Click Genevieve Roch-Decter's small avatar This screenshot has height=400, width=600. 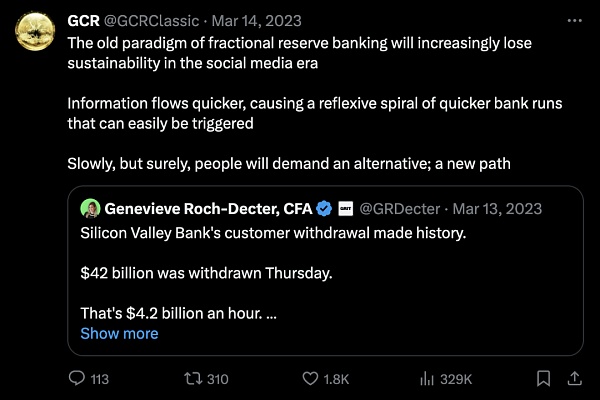[x=89, y=208]
